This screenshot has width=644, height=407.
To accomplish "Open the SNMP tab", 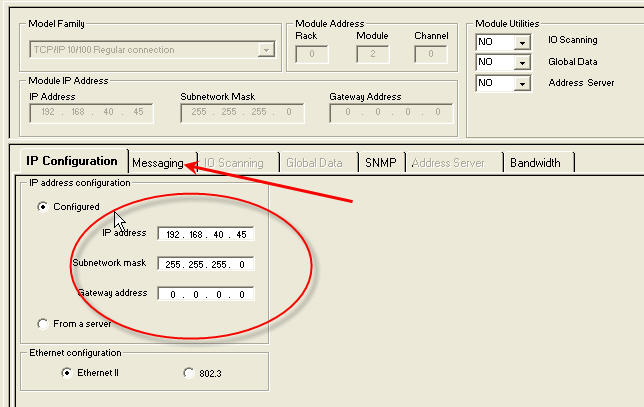I will coord(381,163).
